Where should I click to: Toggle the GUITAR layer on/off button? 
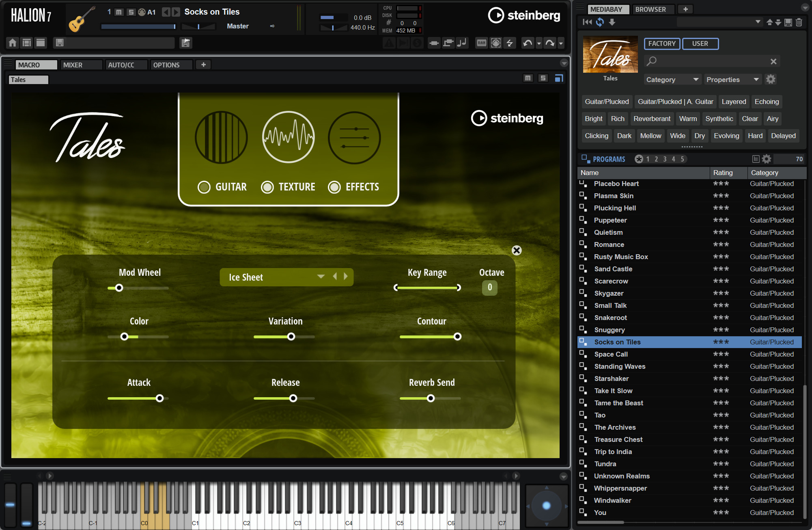coord(204,187)
